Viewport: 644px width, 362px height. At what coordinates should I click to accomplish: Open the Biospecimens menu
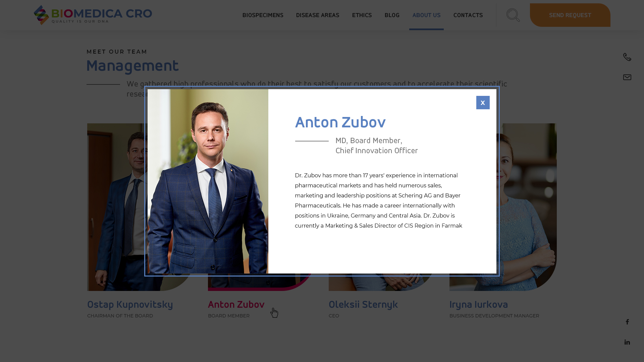(x=263, y=15)
